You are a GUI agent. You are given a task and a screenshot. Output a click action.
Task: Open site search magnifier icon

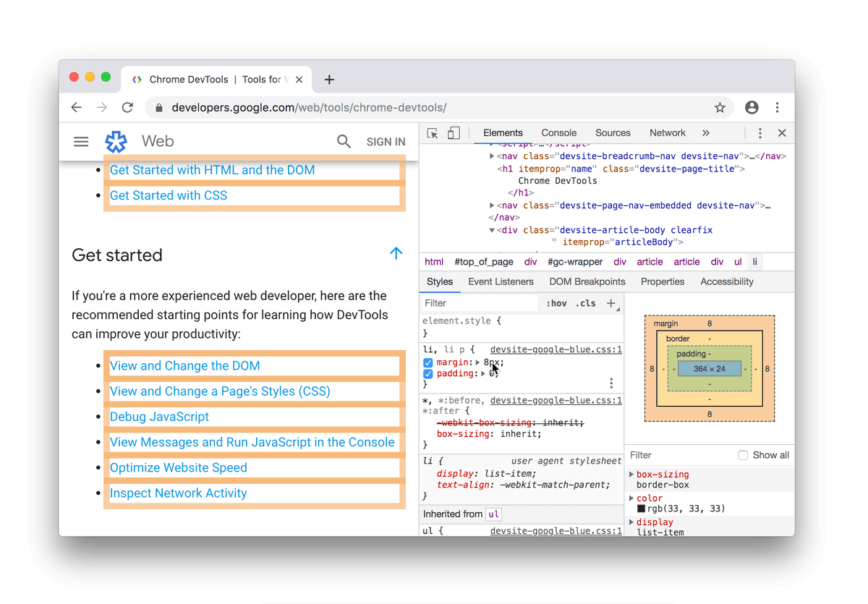pyautogui.click(x=344, y=142)
